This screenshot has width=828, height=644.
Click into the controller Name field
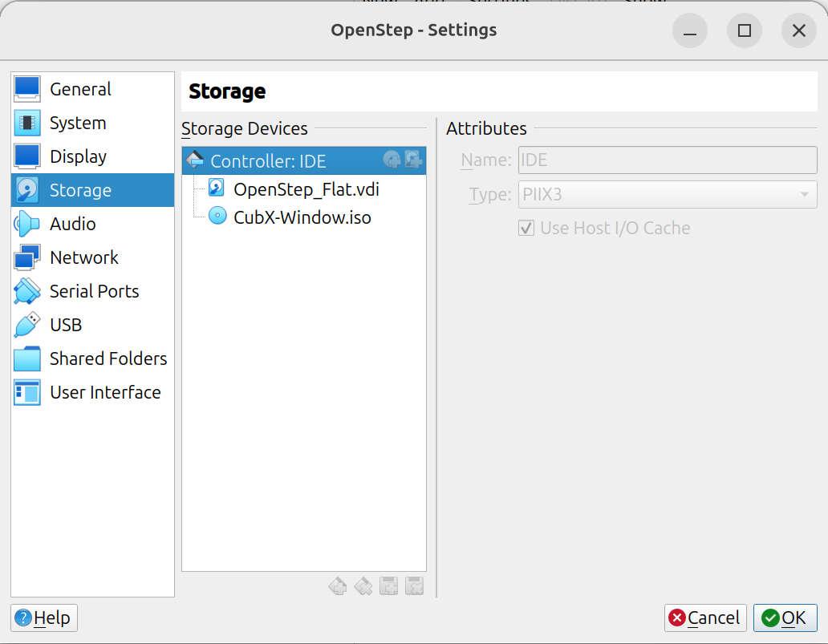[668, 160]
